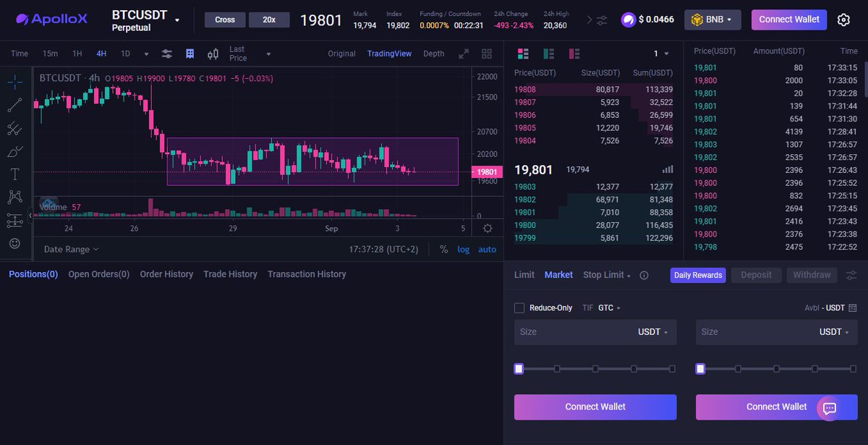Select the chart patterns tool
The height and width of the screenshot is (445, 868).
pos(14,197)
